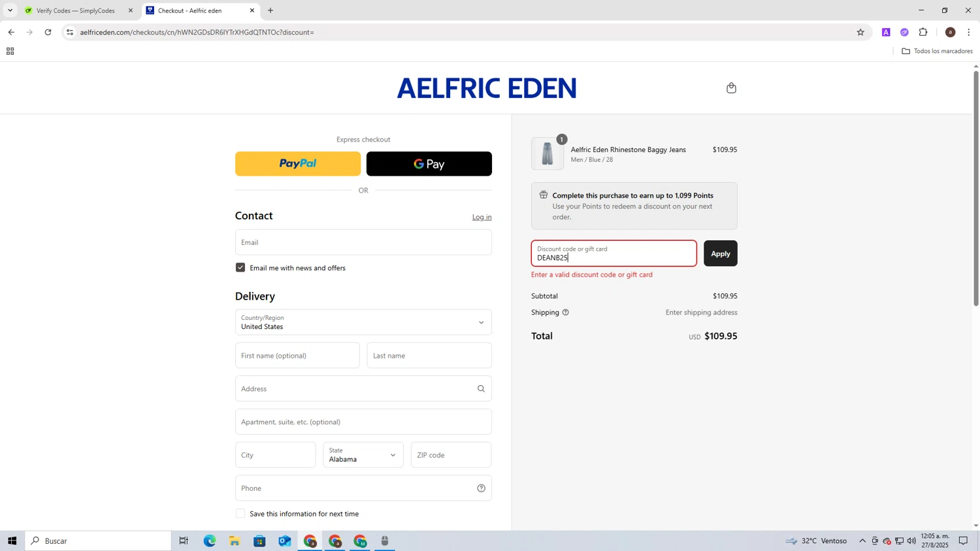Uncheck Email me with news and offers
The height and width of the screenshot is (551, 980).
tap(240, 268)
